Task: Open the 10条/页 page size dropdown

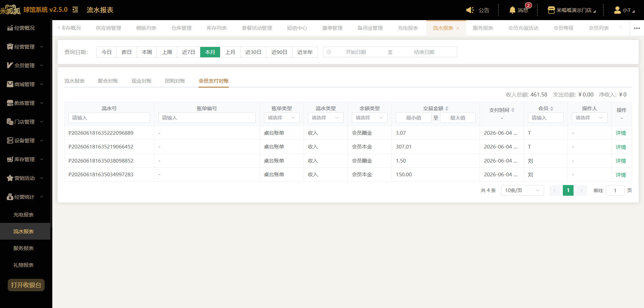Action: click(x=522, y=190)
